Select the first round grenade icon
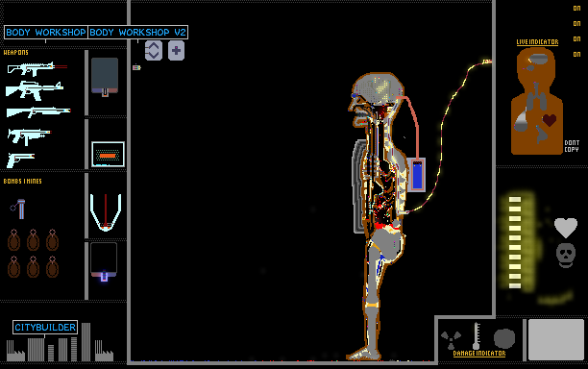This screenshot has height=369, width=588. (13, 240)
